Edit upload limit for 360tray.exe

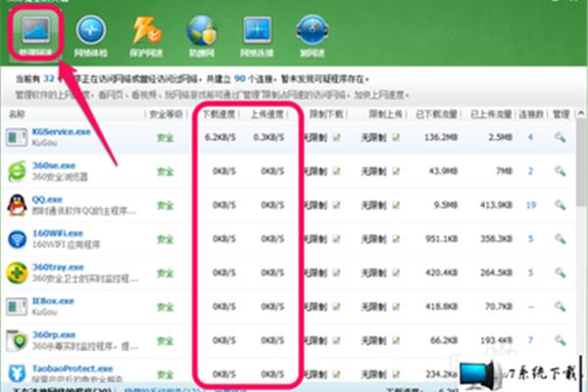[x=396, y=272]
